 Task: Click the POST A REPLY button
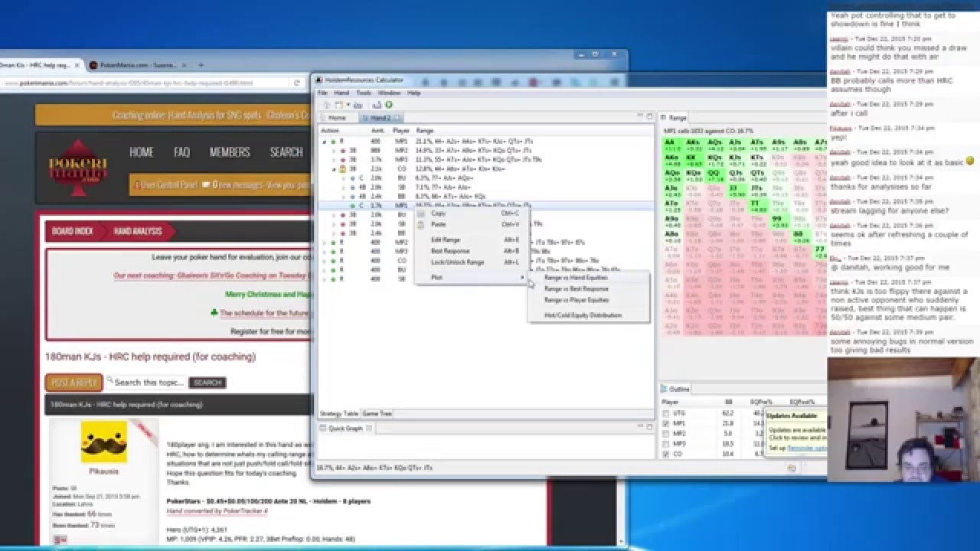point(73,382)
